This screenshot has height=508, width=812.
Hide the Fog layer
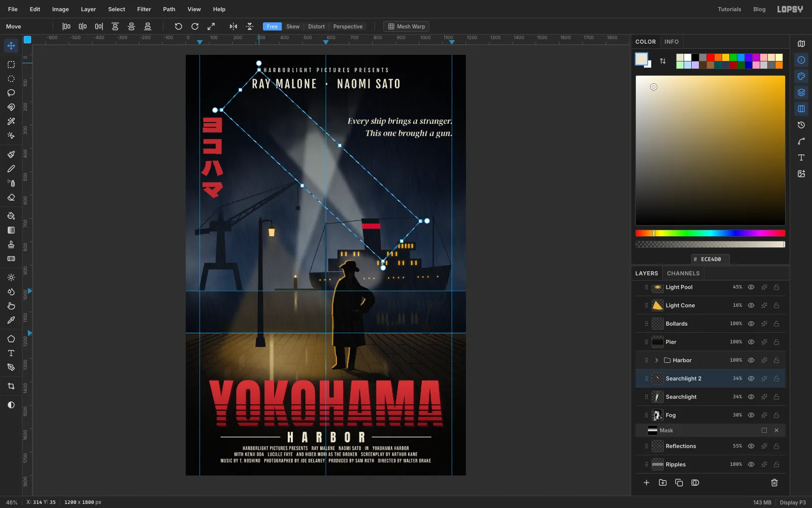pyautogui.click(x=751, y=415)
